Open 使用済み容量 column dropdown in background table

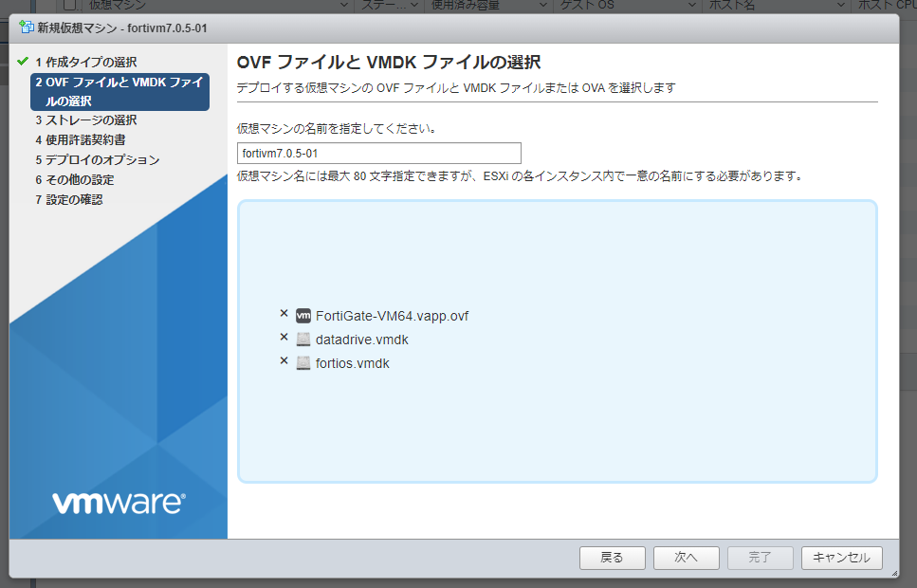click(x=542, y=5)
